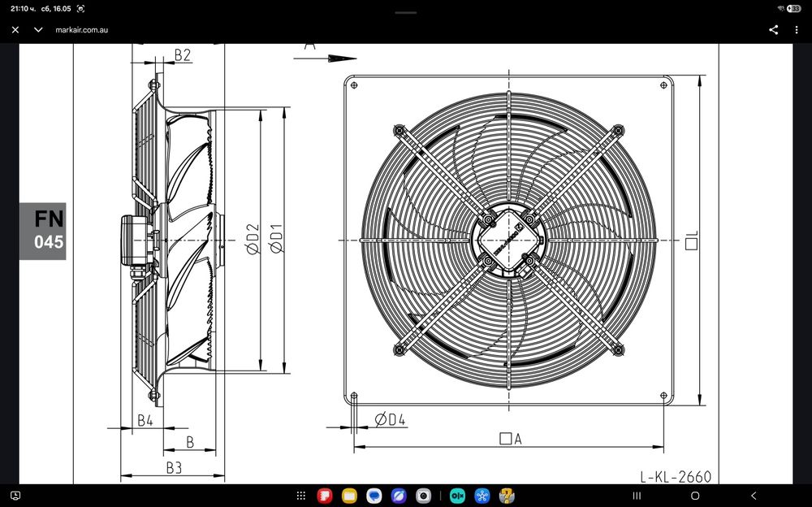The image size is (812, 507).
Task: Close the browser tab with X icon
Action: (15, 29)
